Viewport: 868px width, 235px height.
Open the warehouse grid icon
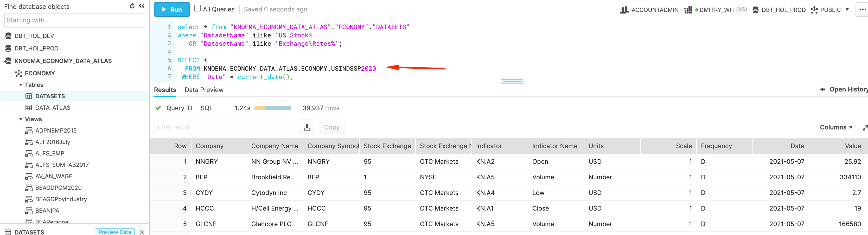point(688,10)
